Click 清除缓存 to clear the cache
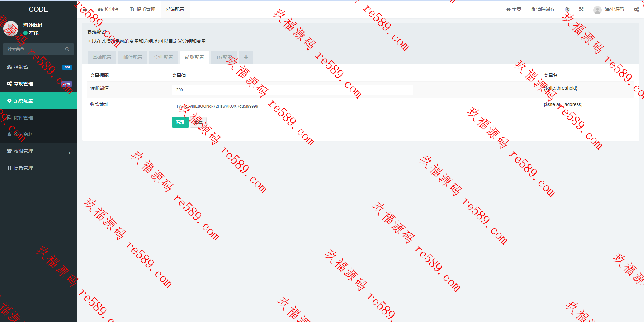 tap(543, 9)
